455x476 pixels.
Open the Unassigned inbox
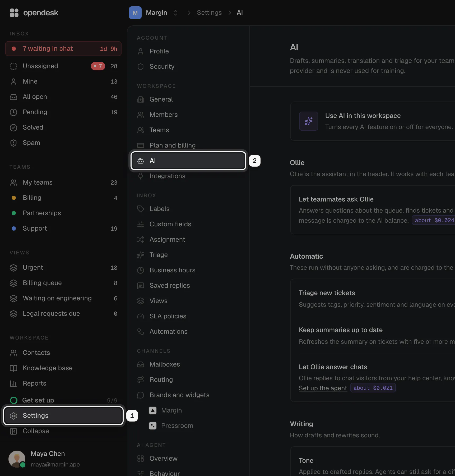pyautogui.click(x=63, y=66)
